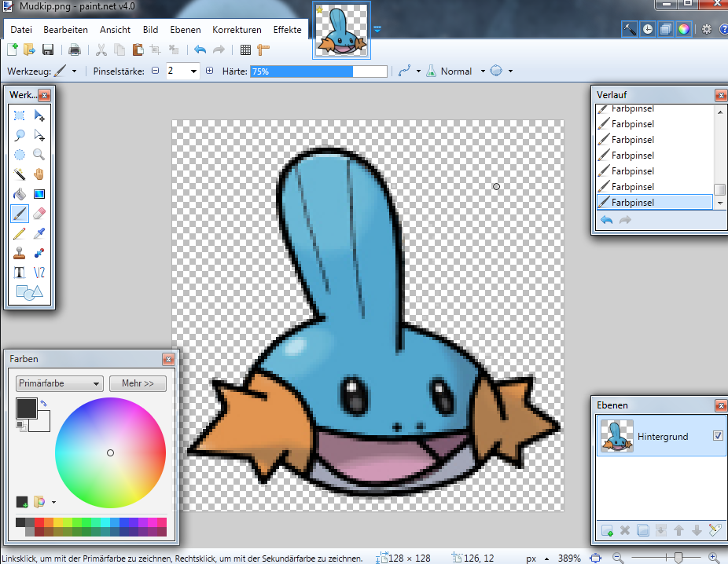728x564 pixels.
Task: Decrease brush width with minus button
Action: (156, 71)
